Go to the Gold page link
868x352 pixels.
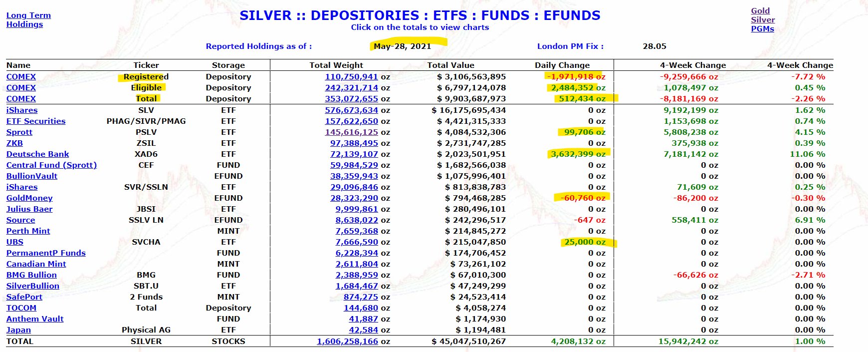(x=760, y=11)
